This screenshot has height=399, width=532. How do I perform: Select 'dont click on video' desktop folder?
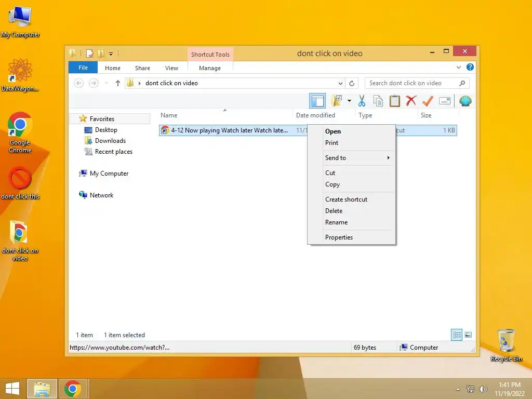pyautogui.click(x=20, y=240)
